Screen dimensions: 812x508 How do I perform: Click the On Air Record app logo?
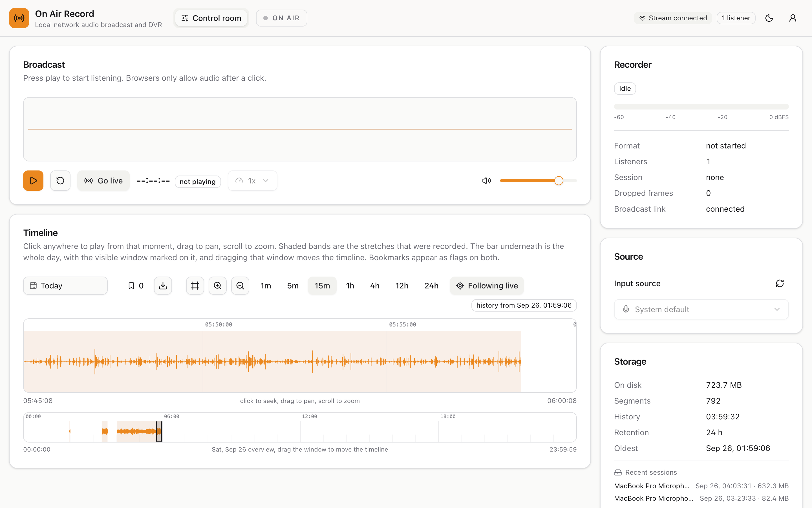[19, 18]
